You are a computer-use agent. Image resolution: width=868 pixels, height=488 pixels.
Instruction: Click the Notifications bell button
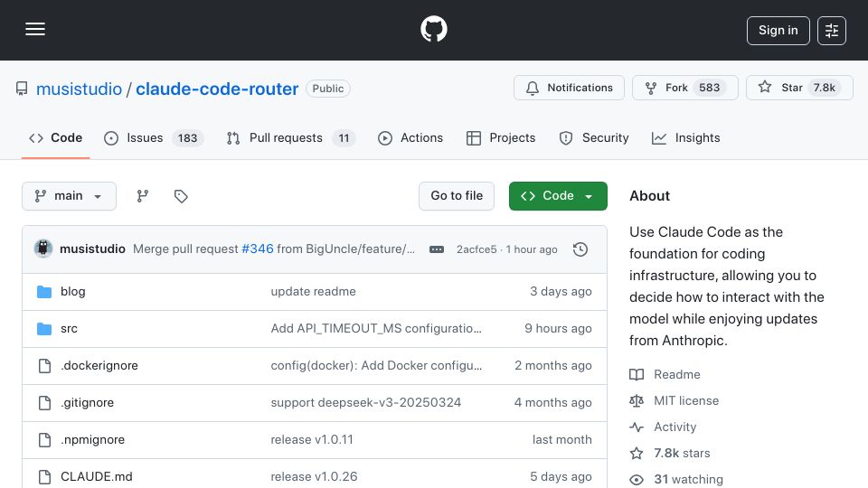tap(569, 88)
